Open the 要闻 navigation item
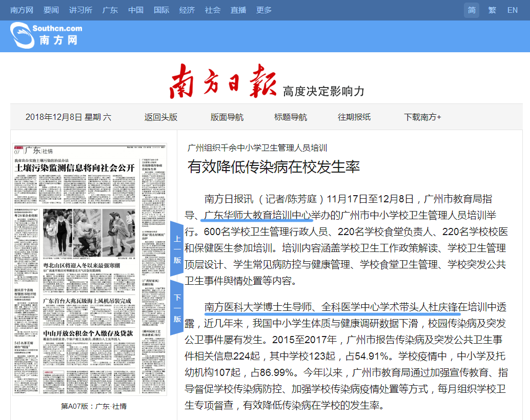The height and width of the screenshot is (420, 530). point(51,10)
